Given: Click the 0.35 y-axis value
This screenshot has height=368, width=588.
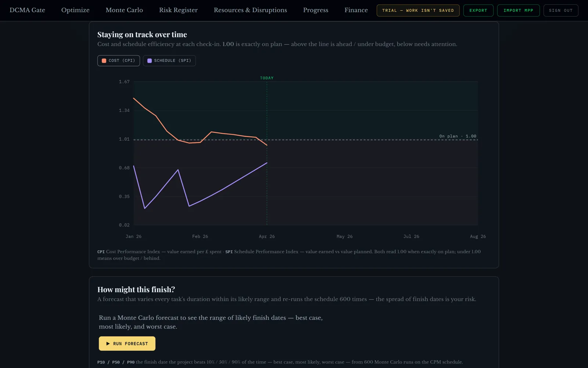Looking at the screenshot, I should click(124, 197).
